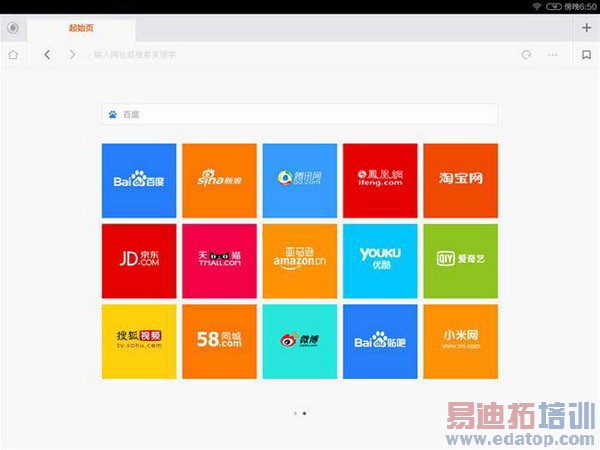
Task: Open the Tmall.com tile
Action: 219,261
